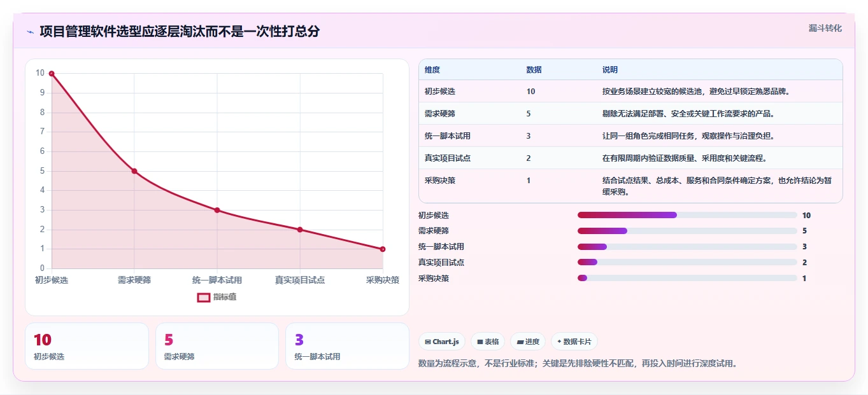Click the 维度 column header

[x=432, y=70]
